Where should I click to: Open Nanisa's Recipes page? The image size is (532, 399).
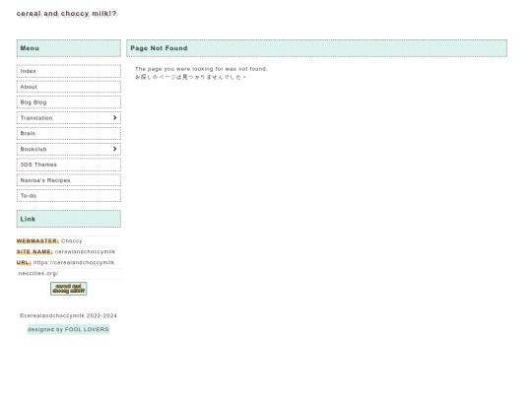(x=69, y=180)
